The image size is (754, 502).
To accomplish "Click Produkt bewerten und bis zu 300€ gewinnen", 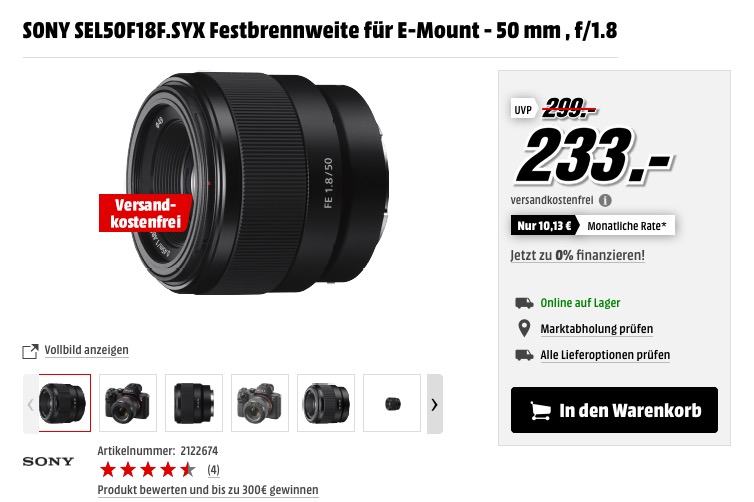I will (208, 490).
